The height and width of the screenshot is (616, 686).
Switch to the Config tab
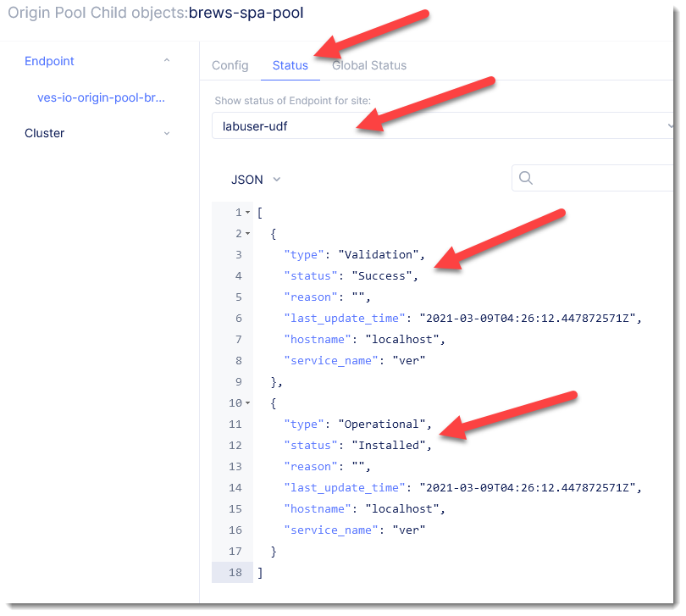pyautogui.click(x=230, y=65)
